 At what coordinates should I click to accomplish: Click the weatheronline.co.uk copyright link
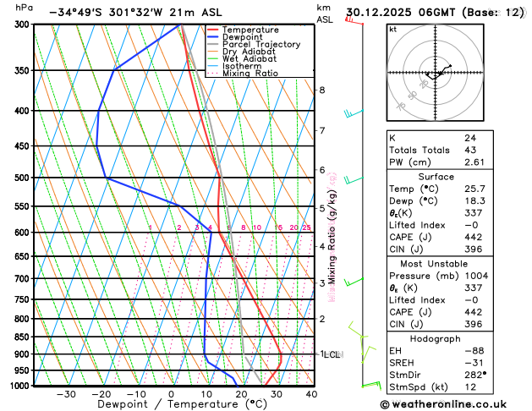click(443, 404)
